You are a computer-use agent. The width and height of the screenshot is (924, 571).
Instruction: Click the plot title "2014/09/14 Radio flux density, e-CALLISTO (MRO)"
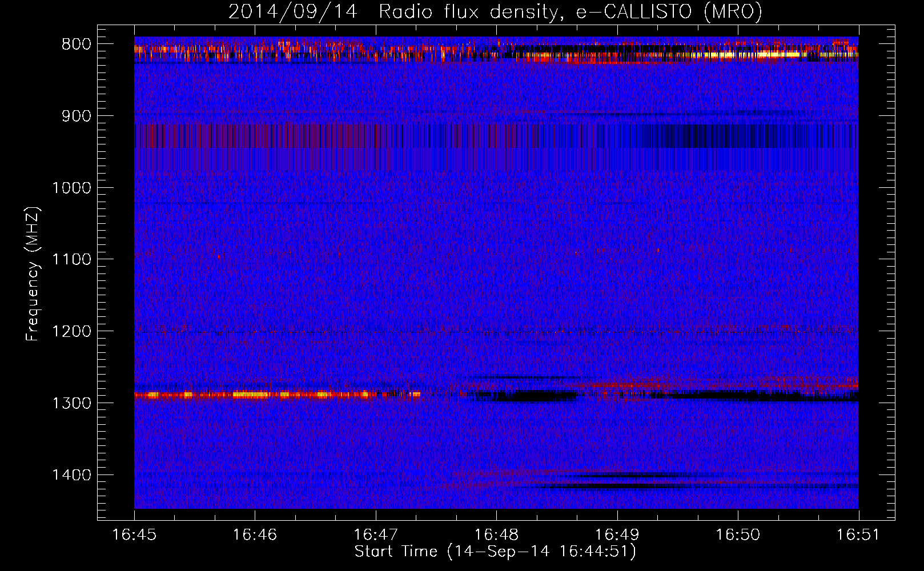click(x=495, y=11)
